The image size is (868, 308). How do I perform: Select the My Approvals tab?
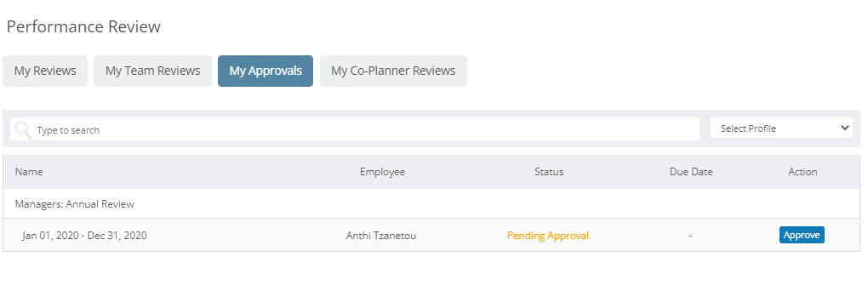pyautogui.click(x=266, y=71)
